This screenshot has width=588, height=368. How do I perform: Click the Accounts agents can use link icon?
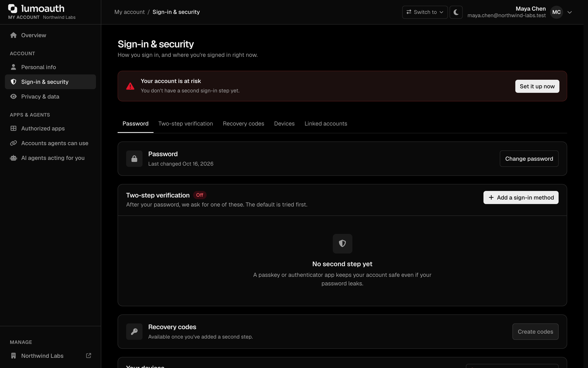(x=13, y=143)
